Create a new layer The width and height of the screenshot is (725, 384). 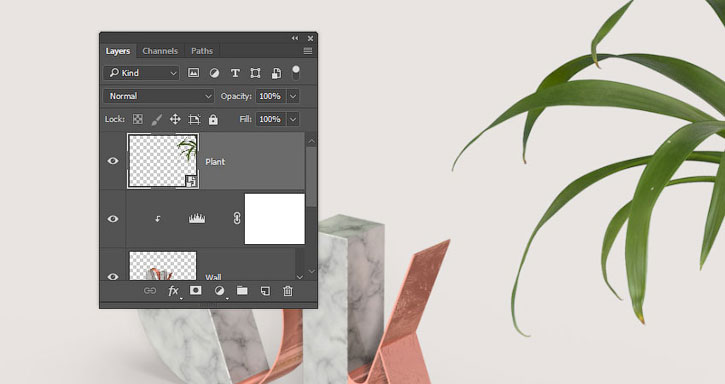click(x=265, y=291)
